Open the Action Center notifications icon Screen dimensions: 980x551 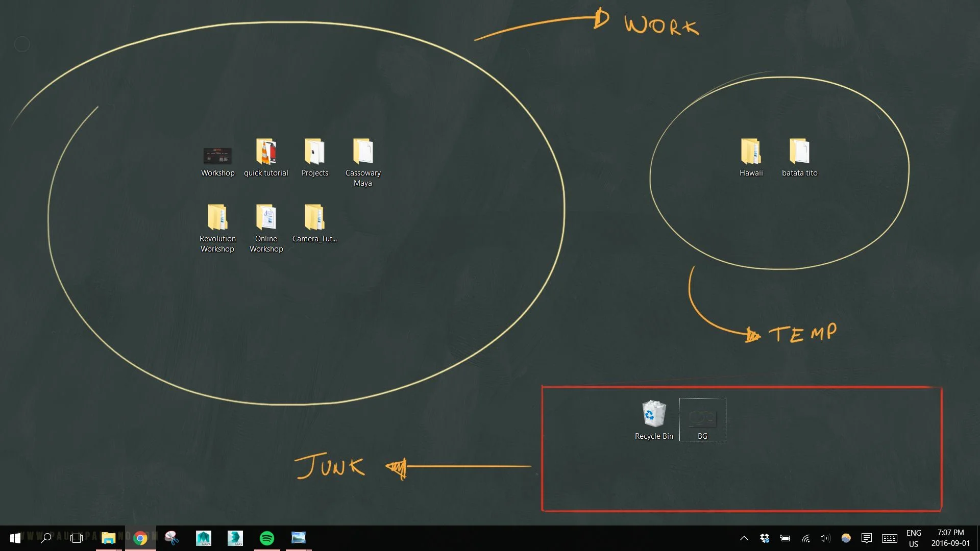click(866, 538)
